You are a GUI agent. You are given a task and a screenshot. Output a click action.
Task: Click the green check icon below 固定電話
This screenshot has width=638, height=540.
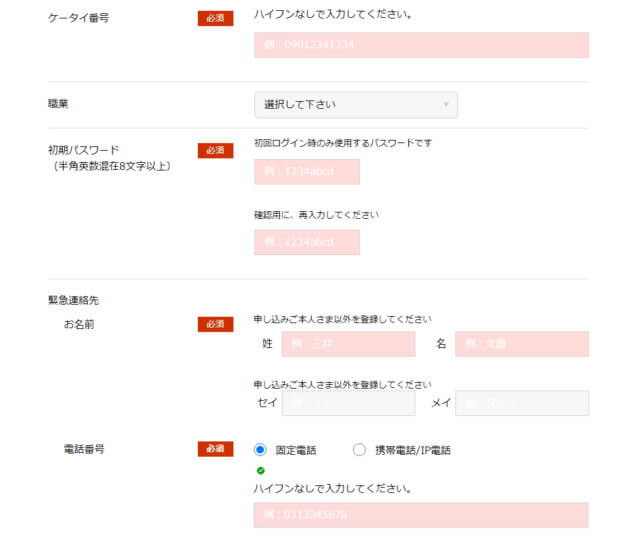(260, 471)
